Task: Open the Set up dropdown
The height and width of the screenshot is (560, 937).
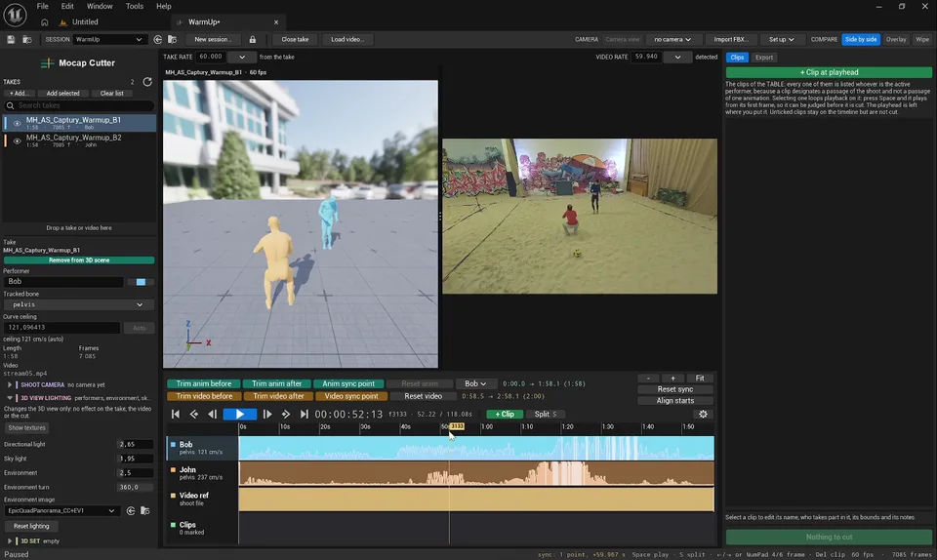Action: coord(781,39)
